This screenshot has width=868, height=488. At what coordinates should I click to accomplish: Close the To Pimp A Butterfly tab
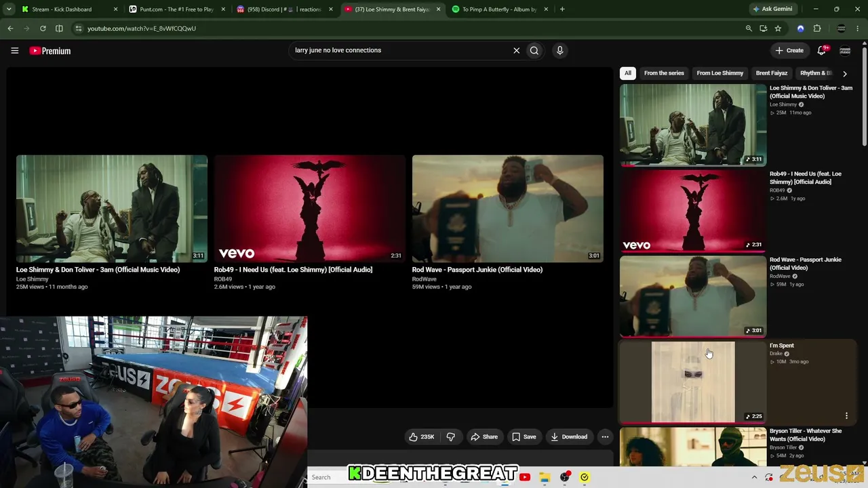547,9
